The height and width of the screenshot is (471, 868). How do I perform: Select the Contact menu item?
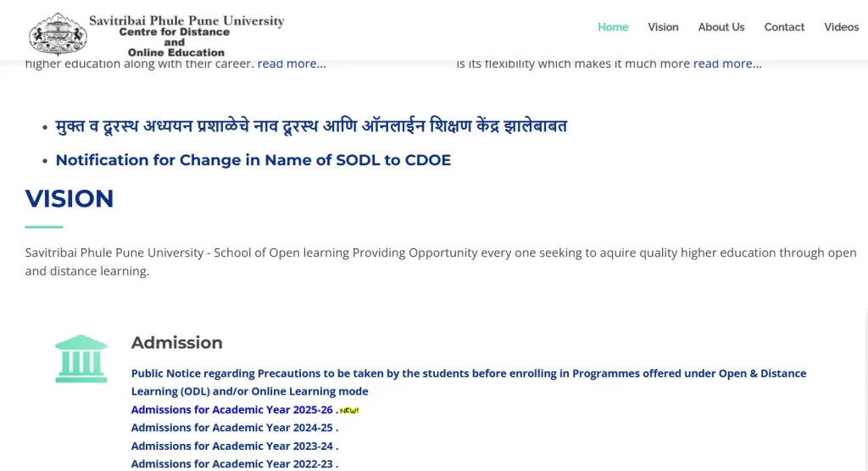[784, 27]
